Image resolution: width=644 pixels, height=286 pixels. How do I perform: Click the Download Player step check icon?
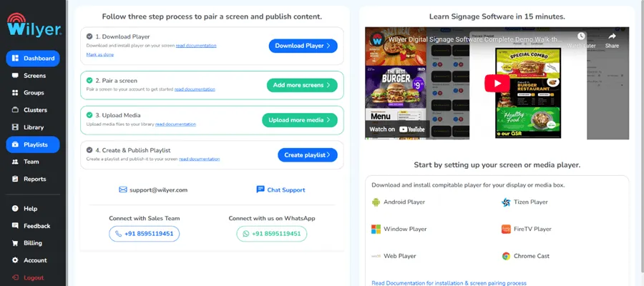(x=89, y=36)
